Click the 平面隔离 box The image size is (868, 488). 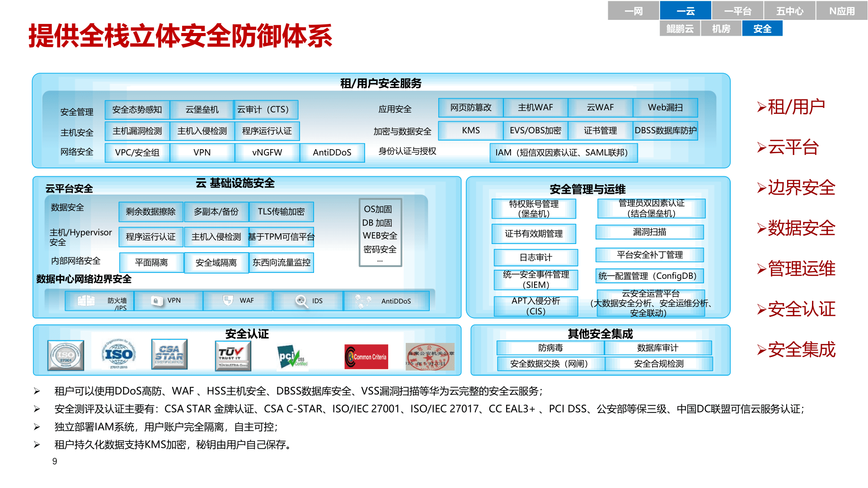pos(151,263)
